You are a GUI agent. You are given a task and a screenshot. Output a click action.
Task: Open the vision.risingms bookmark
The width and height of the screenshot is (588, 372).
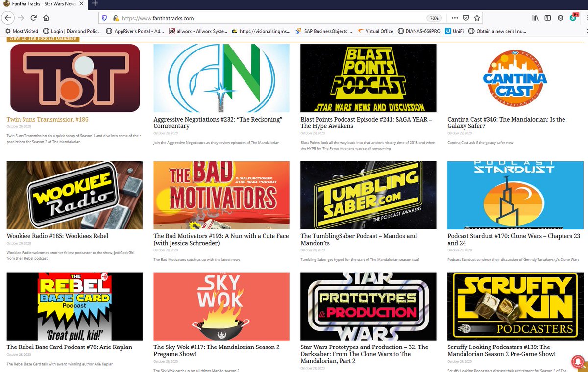[261, 31]
